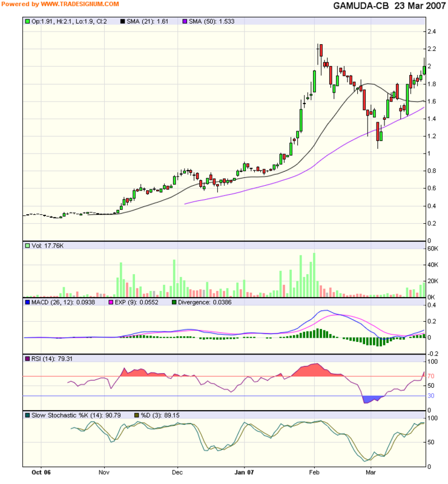
Task: Select the EXP (9): 0.0552 text
Action: 137,302
